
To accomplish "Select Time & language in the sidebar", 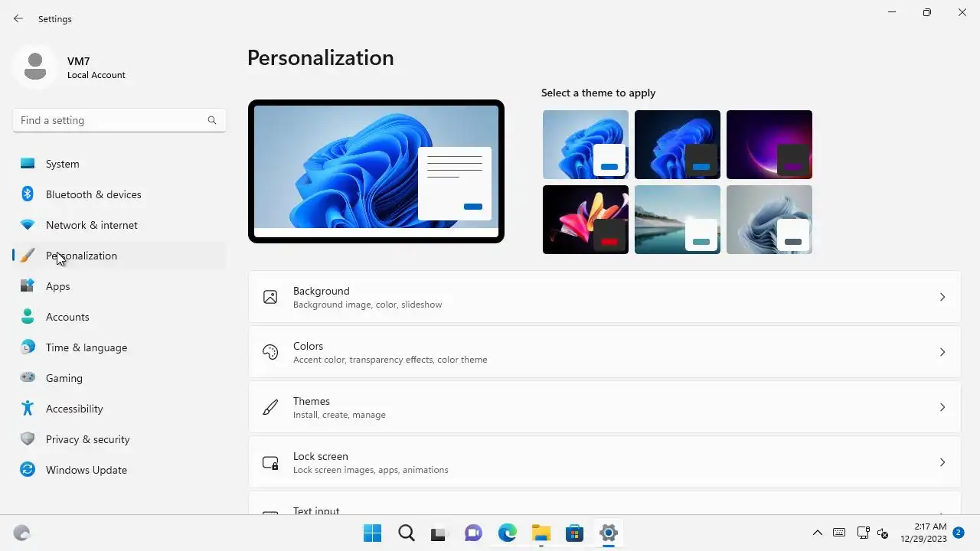I will click(x=119, y=347).
